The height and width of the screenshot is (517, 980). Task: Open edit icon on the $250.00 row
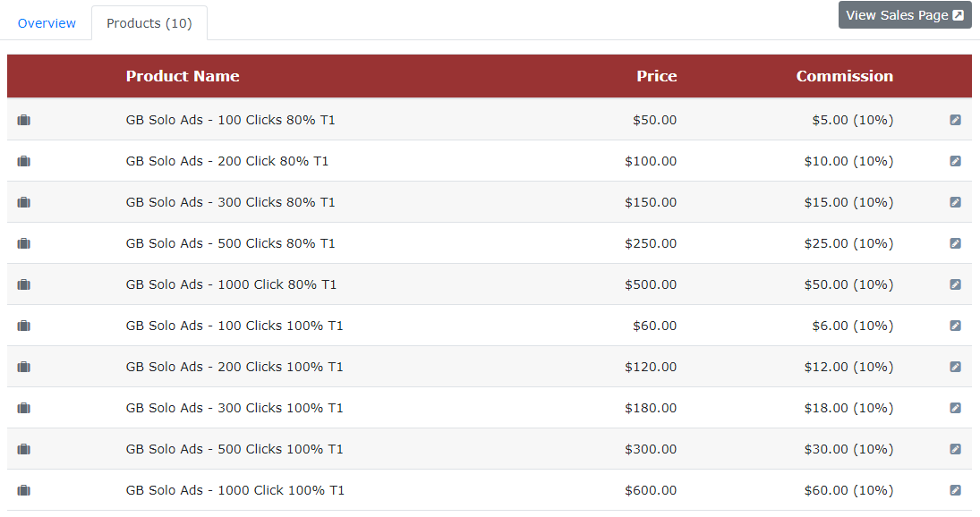pos(955,243)
